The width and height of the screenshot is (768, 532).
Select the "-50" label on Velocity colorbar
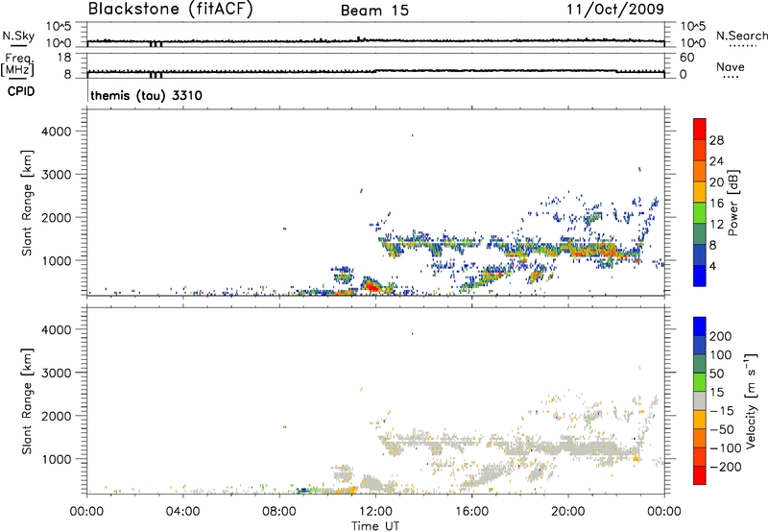[722, 429]
